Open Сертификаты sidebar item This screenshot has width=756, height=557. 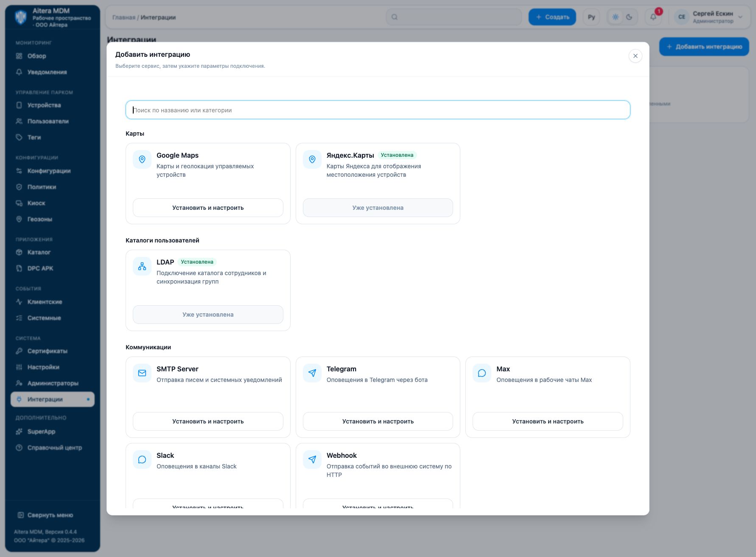click(53, 351)
